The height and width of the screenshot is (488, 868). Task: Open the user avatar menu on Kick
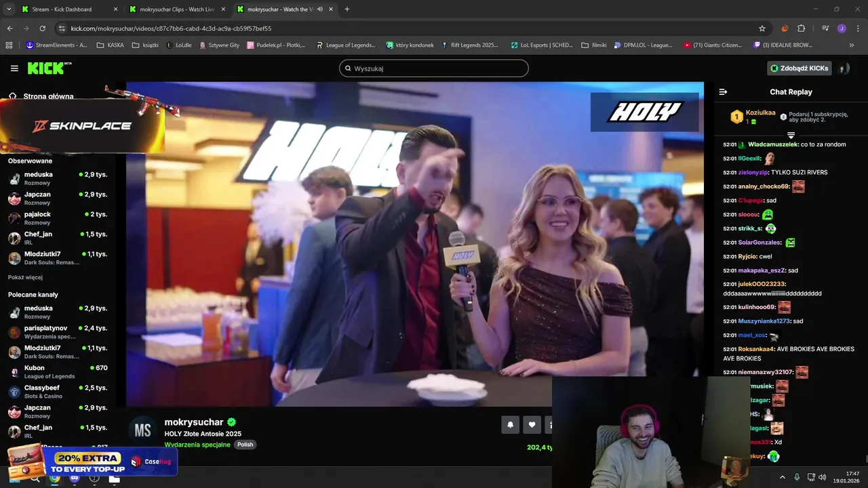[x=844, y=68]
